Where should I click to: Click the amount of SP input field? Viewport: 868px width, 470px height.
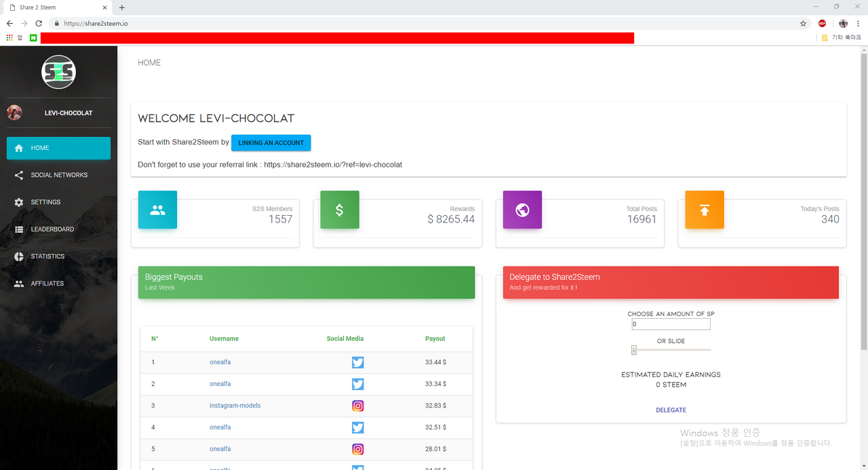(671, 324)
